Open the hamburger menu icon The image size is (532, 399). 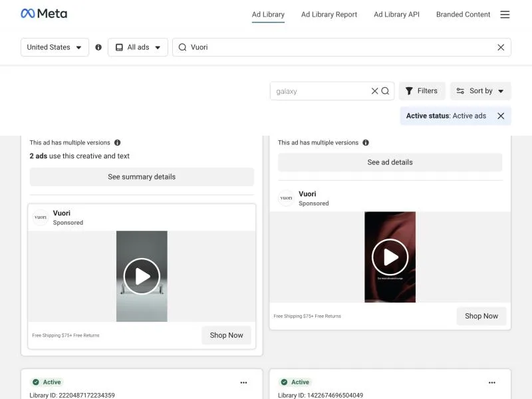tap(505, 14)
